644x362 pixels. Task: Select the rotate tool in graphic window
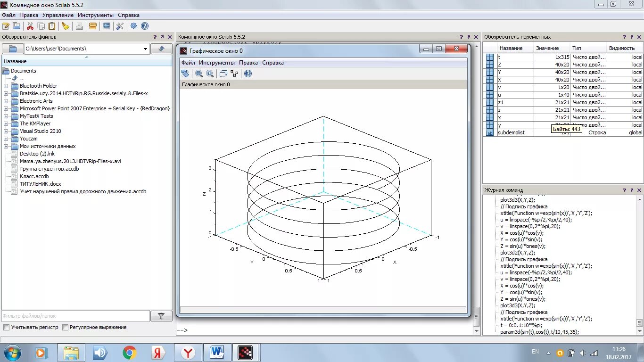point(185,74)
